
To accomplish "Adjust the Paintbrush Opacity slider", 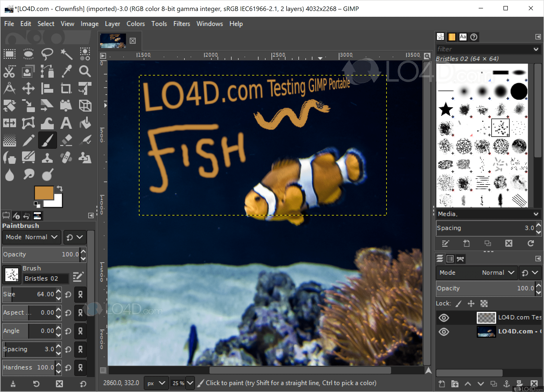I will 41,254.
